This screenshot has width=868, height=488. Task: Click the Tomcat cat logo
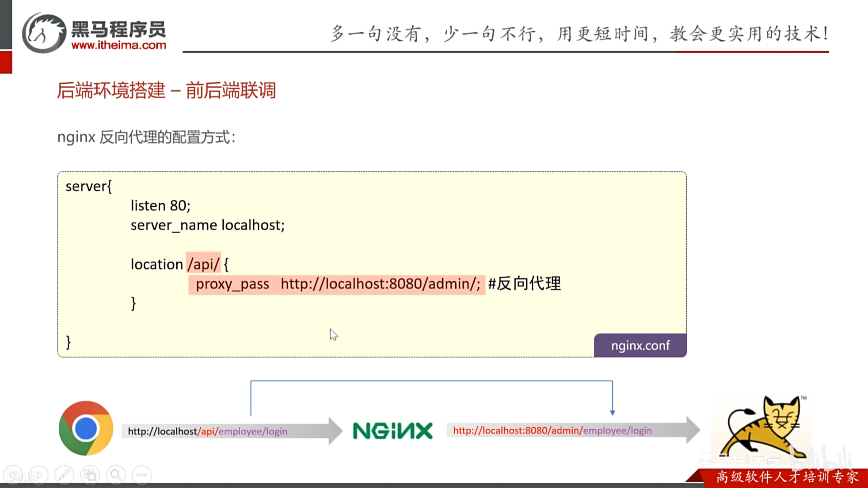point(763,428)
